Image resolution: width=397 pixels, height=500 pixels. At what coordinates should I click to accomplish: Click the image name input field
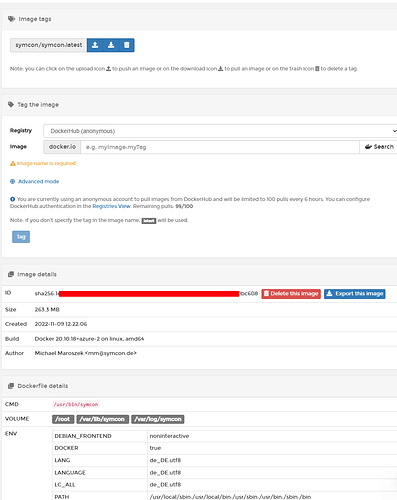point(220,147)
